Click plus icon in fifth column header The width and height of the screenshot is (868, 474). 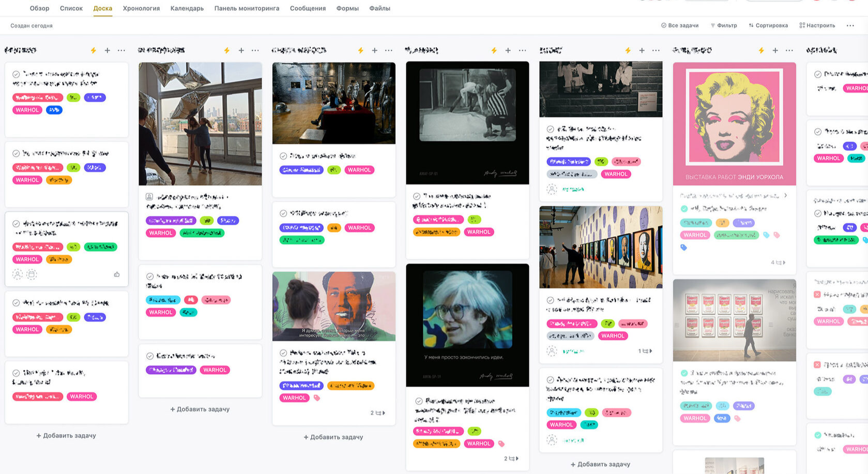click(642, 50)
